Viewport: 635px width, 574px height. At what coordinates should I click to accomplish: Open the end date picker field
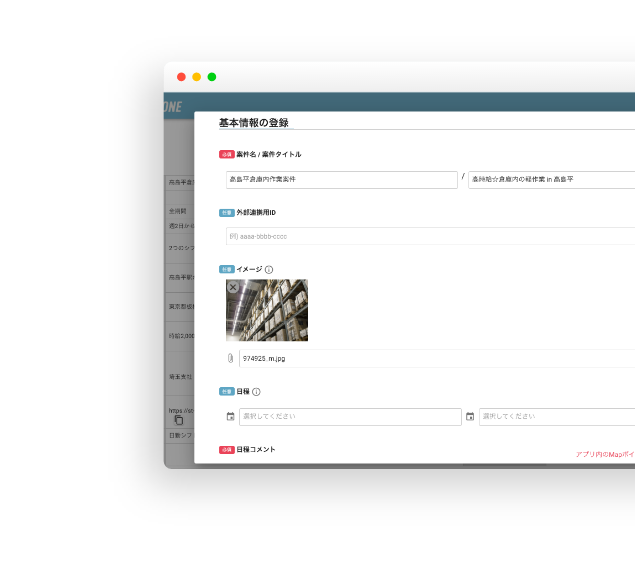(x=557, y=417)
